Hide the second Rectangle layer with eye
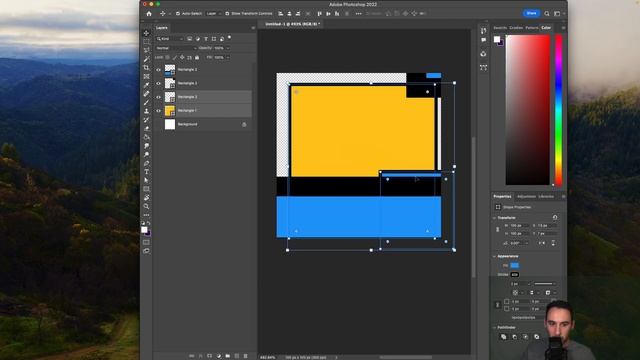640x360 pixels. click(x=158, y=83)
